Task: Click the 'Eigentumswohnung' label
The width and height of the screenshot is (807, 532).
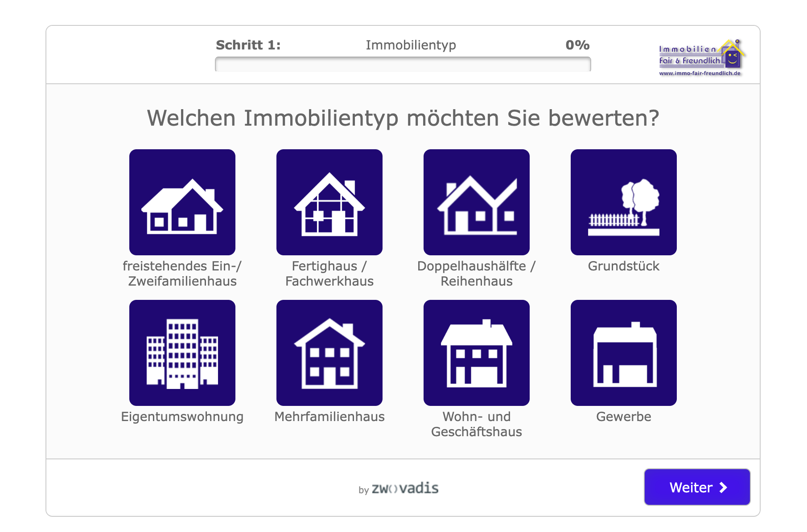Action: click(x=182, y=417)
